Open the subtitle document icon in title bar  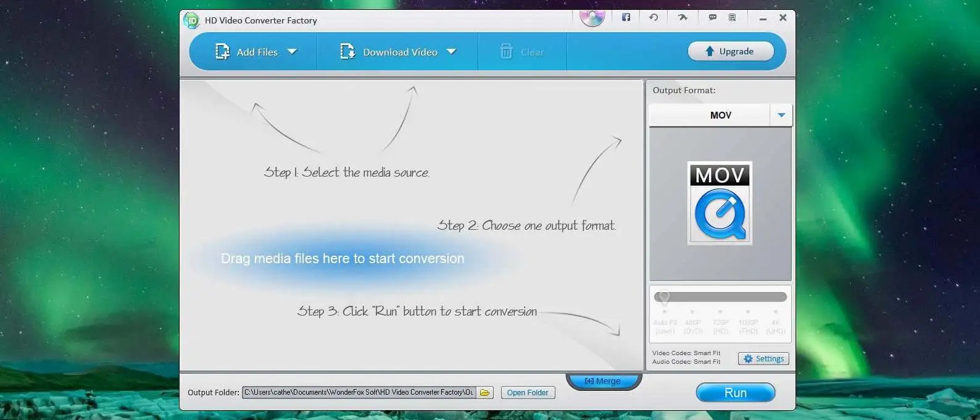732,17
